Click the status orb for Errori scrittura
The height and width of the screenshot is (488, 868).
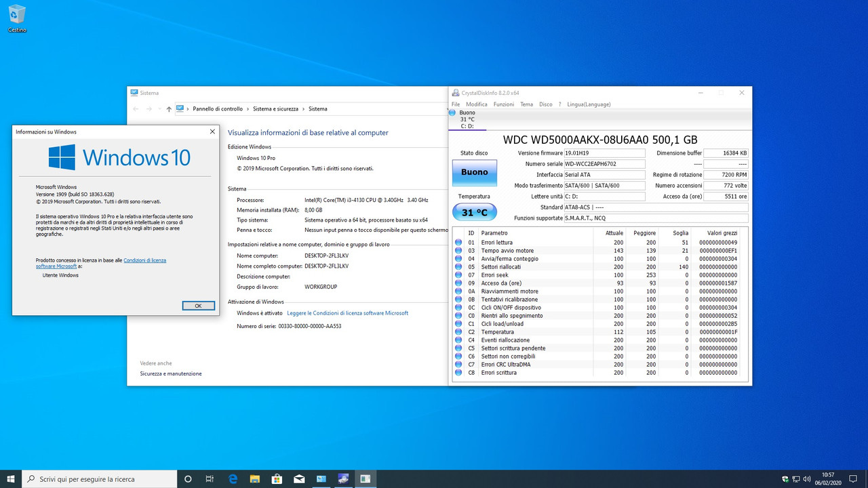pyautogui.click(x=458, y=373)
